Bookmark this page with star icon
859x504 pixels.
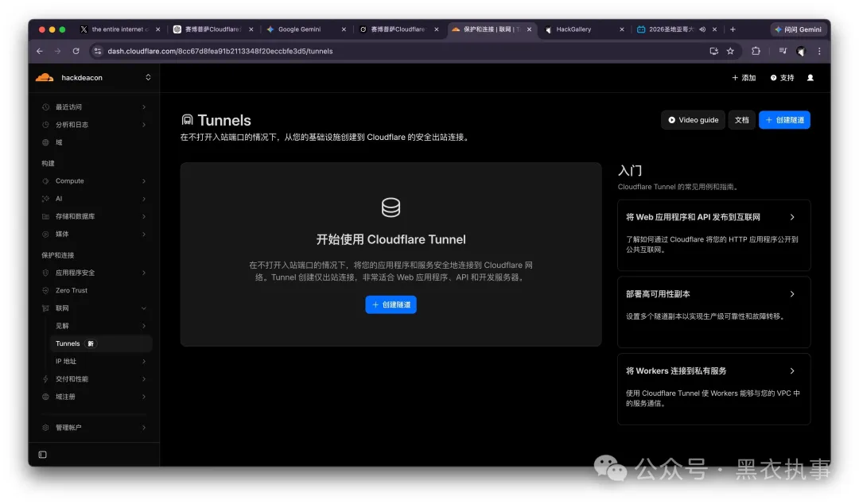[730, 51]
